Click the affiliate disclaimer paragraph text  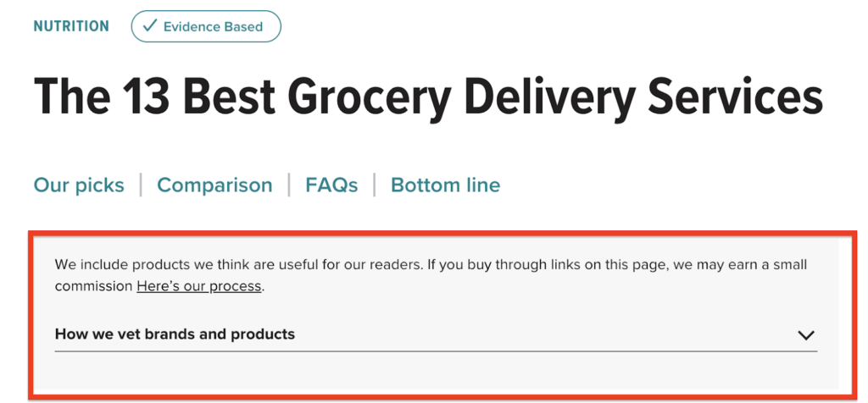[x=431, y=275]
